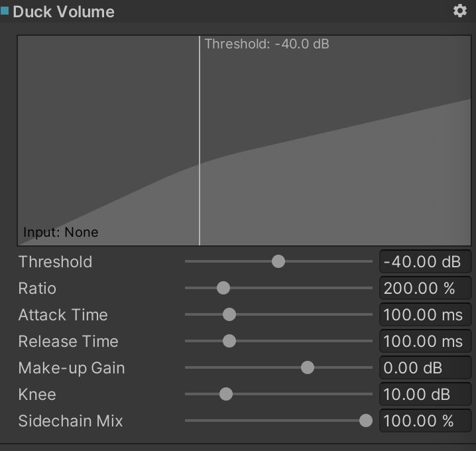Click the teal effect color indicator square
This screenshot has height=451, width=476.
5,11
